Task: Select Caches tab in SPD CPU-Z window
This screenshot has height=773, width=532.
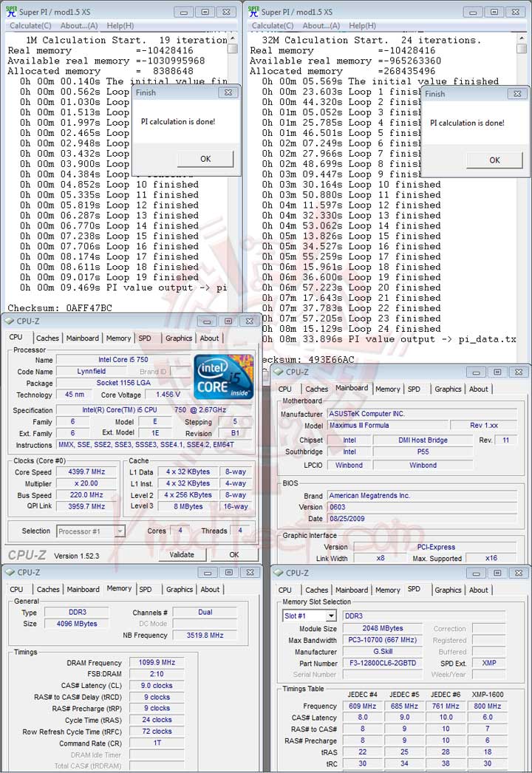Action: point(316,590)
